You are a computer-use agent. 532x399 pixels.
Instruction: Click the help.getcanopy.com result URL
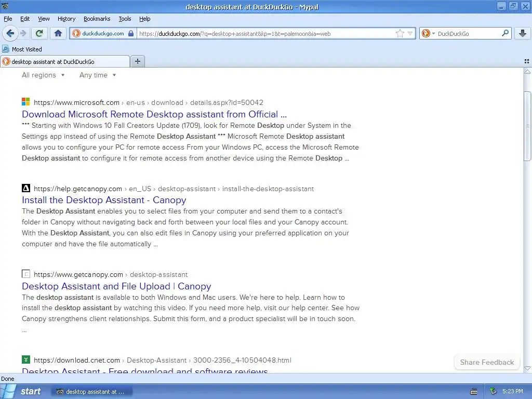coord(174,189)
